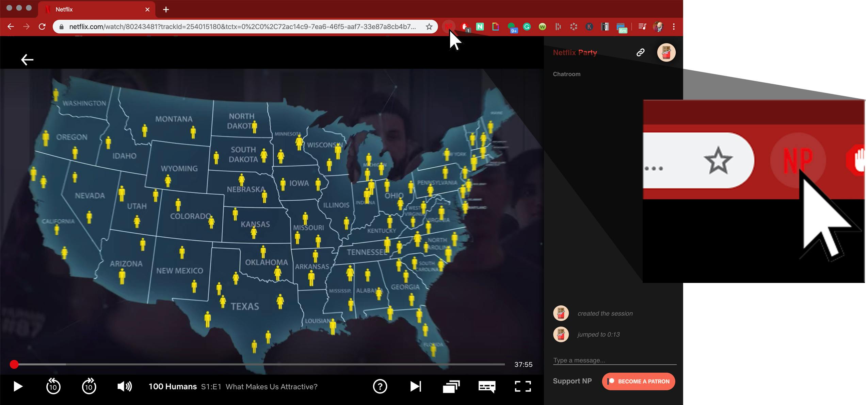Click the Netflix Party NP extension icon
The width and height of the screenshot is (868, 405).
click(x=448, y=27)
